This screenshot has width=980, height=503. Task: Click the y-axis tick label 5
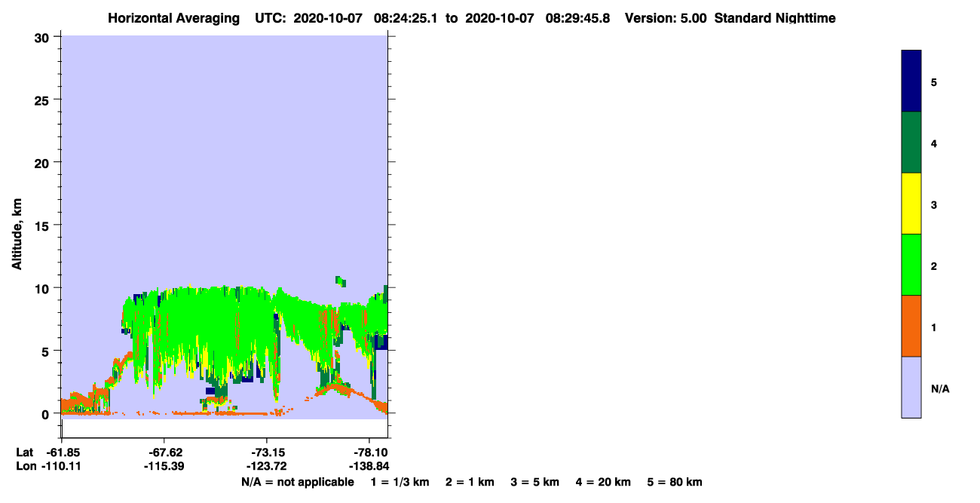coord(47,351)
